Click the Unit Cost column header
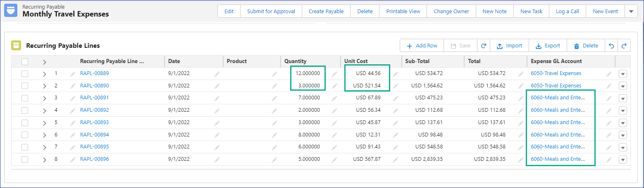644x188 pixels. pyautogui.click(x=356, y=61)
